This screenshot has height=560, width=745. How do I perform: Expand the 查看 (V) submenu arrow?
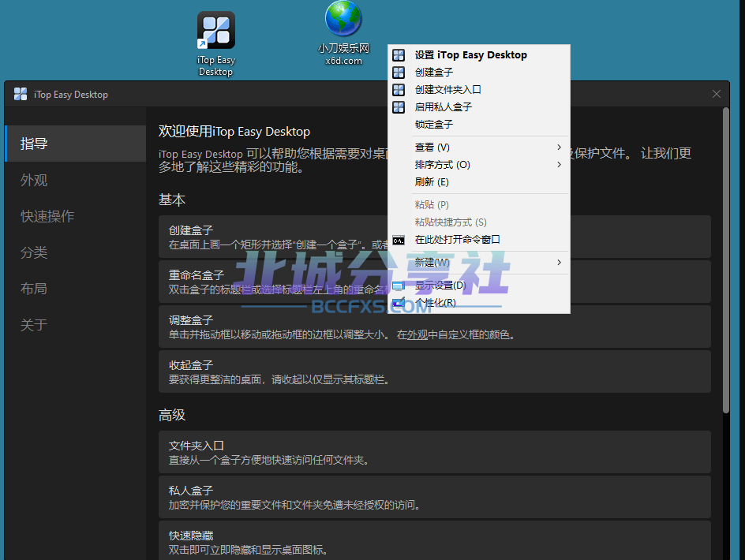(x=560, y=147)
